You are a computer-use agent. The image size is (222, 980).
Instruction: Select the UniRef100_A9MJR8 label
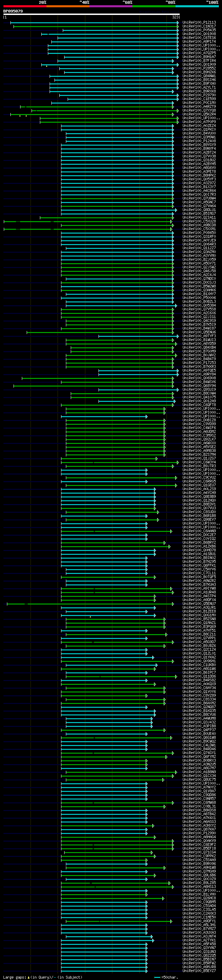[x=199, y=967]
